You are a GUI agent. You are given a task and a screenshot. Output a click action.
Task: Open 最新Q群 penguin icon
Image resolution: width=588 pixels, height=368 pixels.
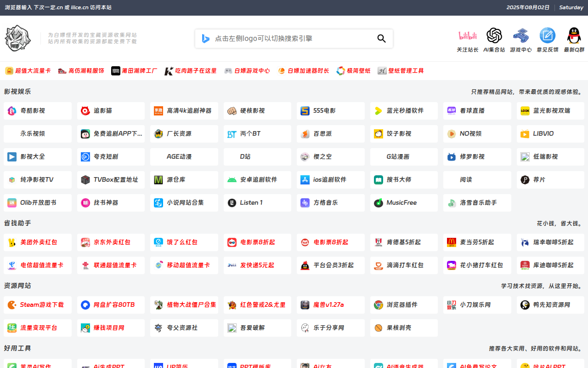click(574, 35)
